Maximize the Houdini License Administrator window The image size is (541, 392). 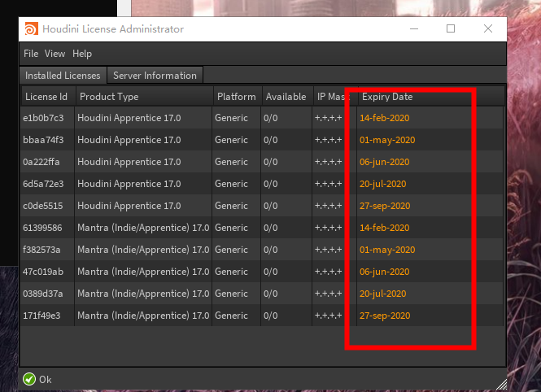tap(451, 28)
